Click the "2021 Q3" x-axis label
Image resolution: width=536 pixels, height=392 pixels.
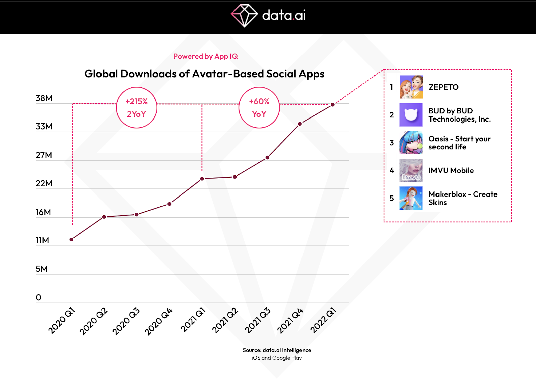[x=257, y=320]
